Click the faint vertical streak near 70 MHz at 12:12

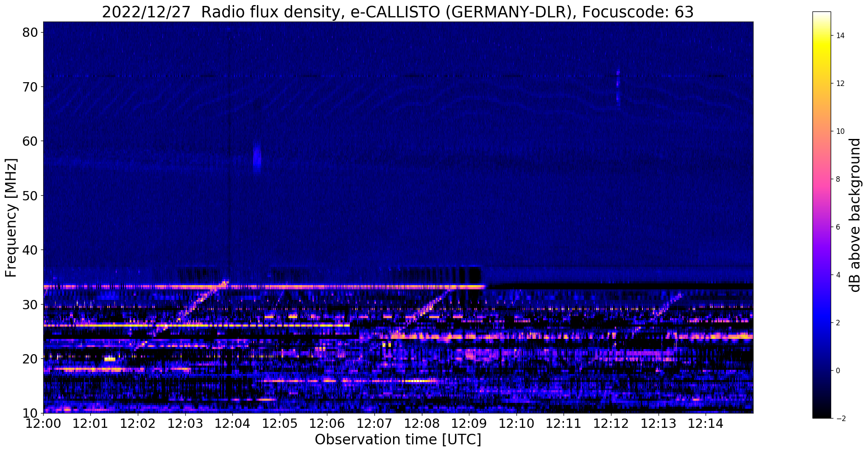pos(618,87)
